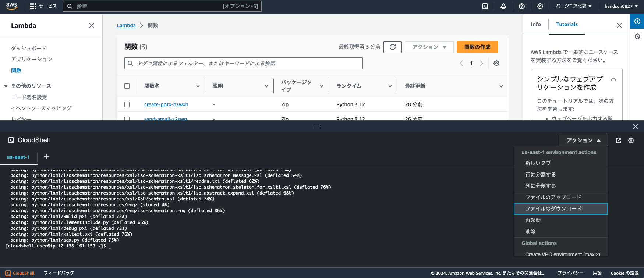
Task: Collapse the simple web app tutorial section
Action: click(x=613, y=79)
